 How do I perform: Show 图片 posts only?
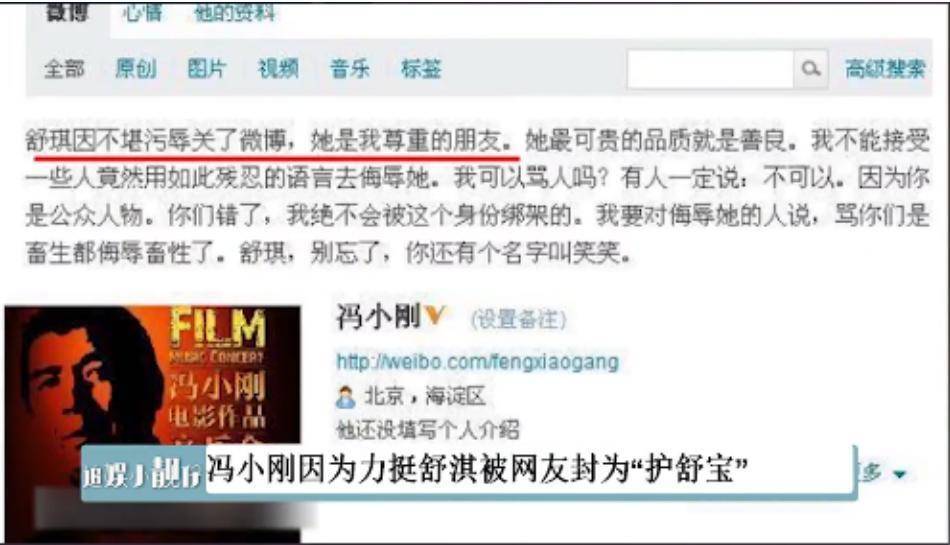207,69
